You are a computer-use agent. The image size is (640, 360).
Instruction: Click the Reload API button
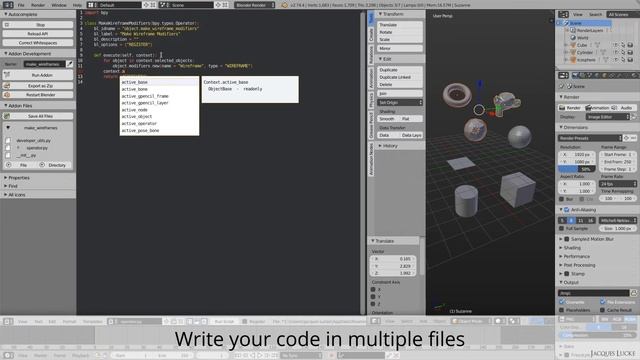point(38,34)
